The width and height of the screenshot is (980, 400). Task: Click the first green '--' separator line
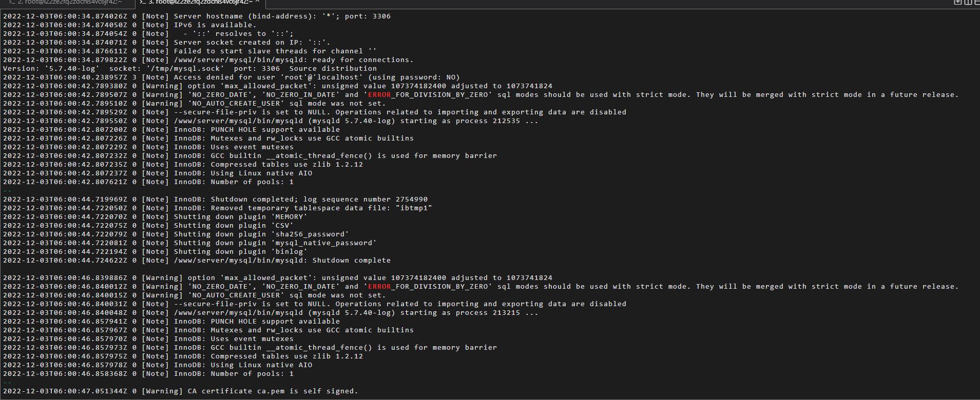coord(7,191)
